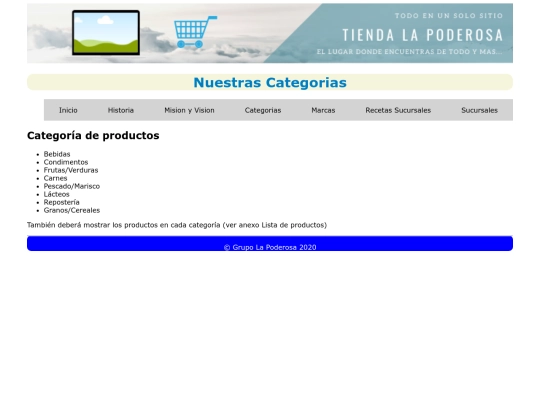The width and height of the screenshot is (540, 405).
Task: Open the Inicio menu item
Action: 68,110
